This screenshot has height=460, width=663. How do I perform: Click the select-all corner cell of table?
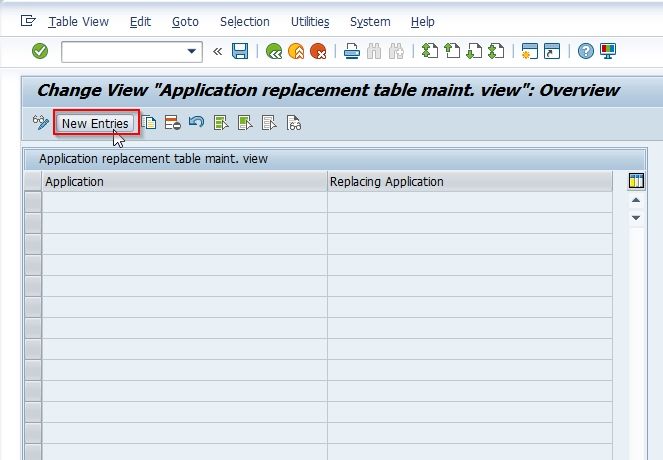coord(33,181)
